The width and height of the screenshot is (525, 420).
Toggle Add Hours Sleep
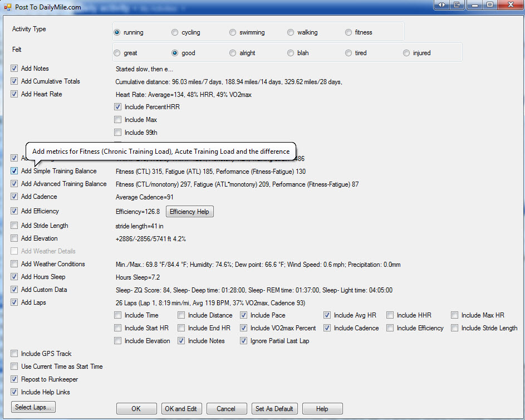coord(14,277)
